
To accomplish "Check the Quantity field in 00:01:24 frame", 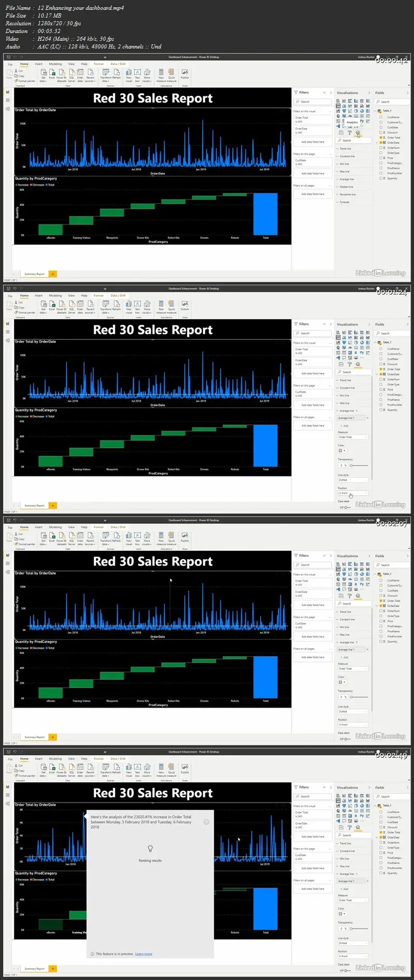I will [x=381, y=410].
